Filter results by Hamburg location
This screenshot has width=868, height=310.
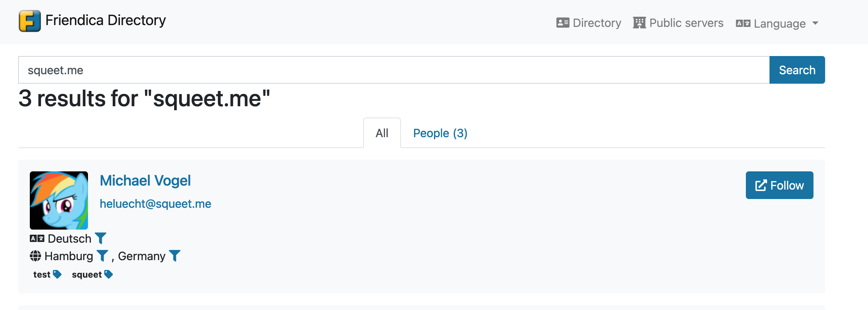point(103,256)
